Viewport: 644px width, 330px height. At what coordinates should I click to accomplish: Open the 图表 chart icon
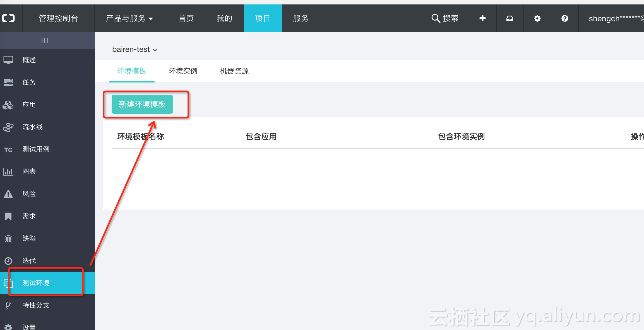pyautogui.click(x=8, y=172)
